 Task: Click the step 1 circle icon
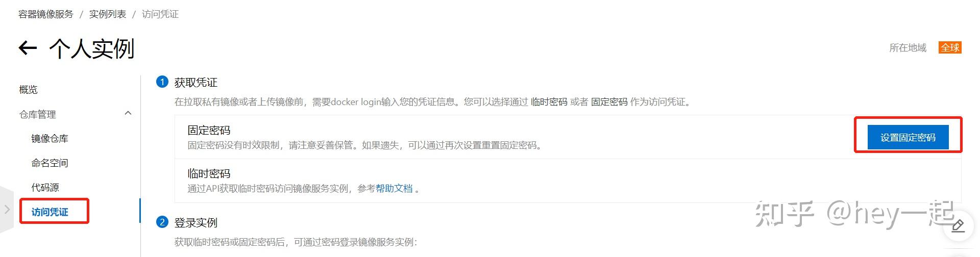tap(162, 82)
